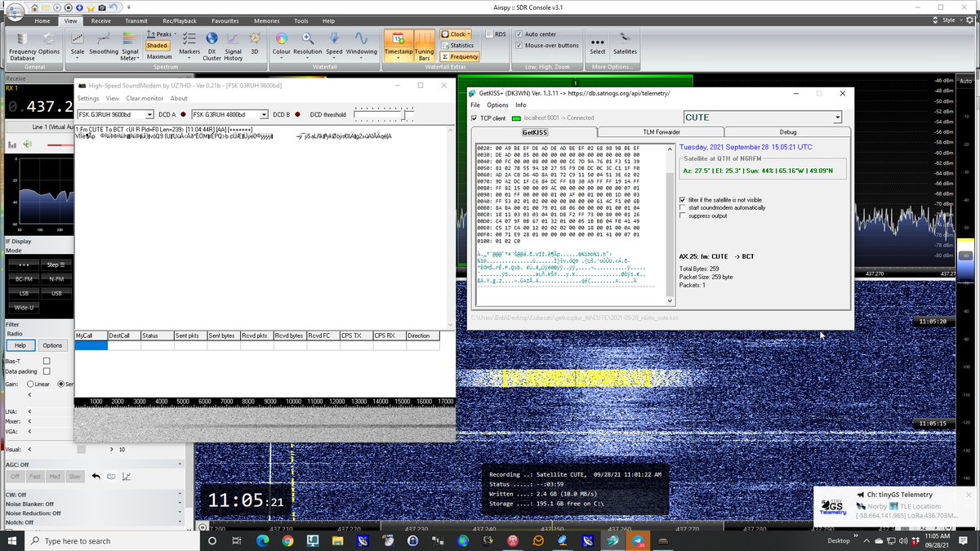Image resolution: width=980 pixels, height=551 pixels.
Task: Open SoundModem Settings menu
Action: [x=87, y=99]
